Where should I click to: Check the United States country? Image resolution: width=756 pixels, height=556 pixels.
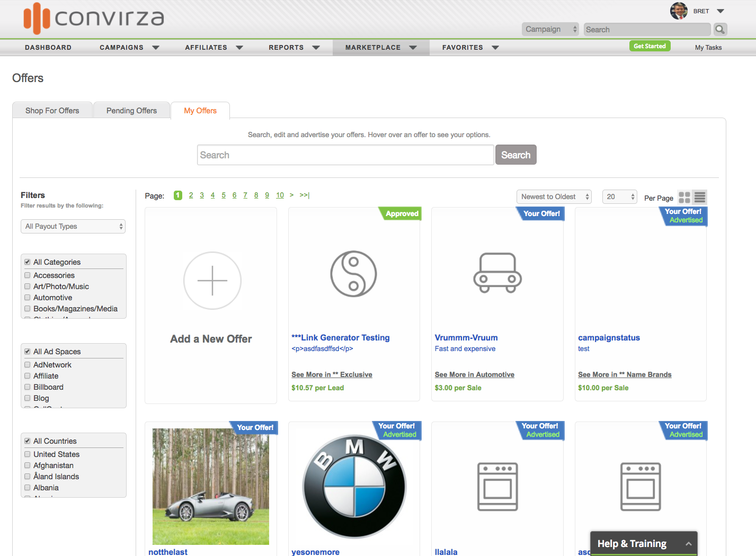tap(28, 454)
